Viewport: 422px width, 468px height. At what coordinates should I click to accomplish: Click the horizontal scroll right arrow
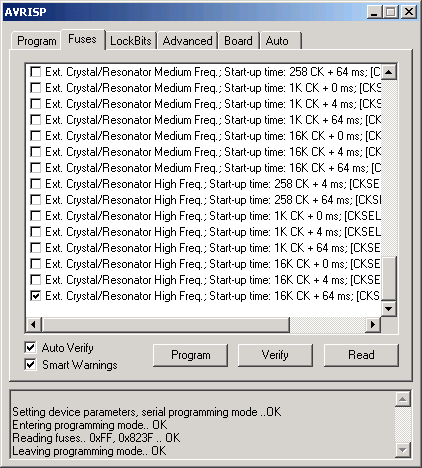point(373,324)
